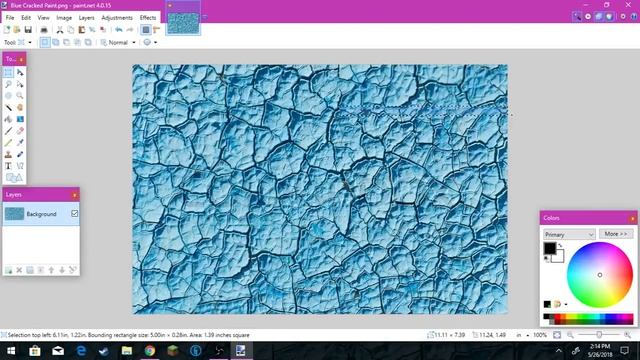Choose Replace selection mode button
Viewport: 640px width, 360px height.
45,42
